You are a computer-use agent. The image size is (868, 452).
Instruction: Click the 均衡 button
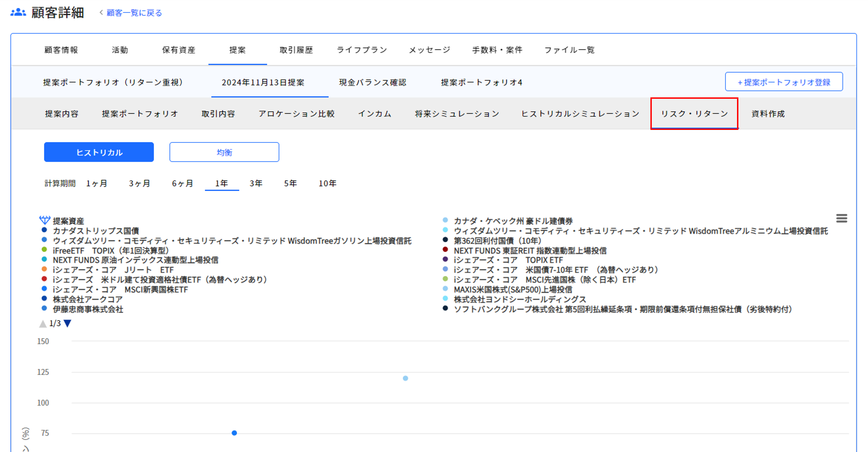[224, 152]
